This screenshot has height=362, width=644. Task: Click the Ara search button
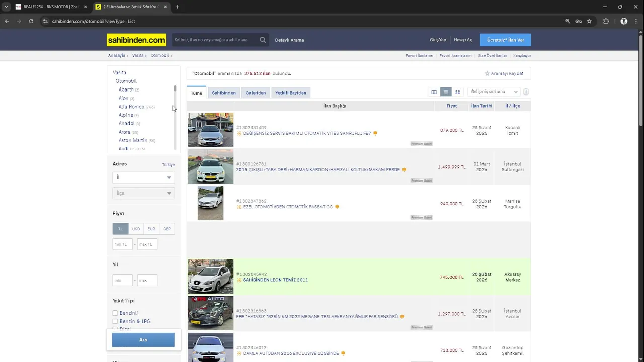click(143, 340)
